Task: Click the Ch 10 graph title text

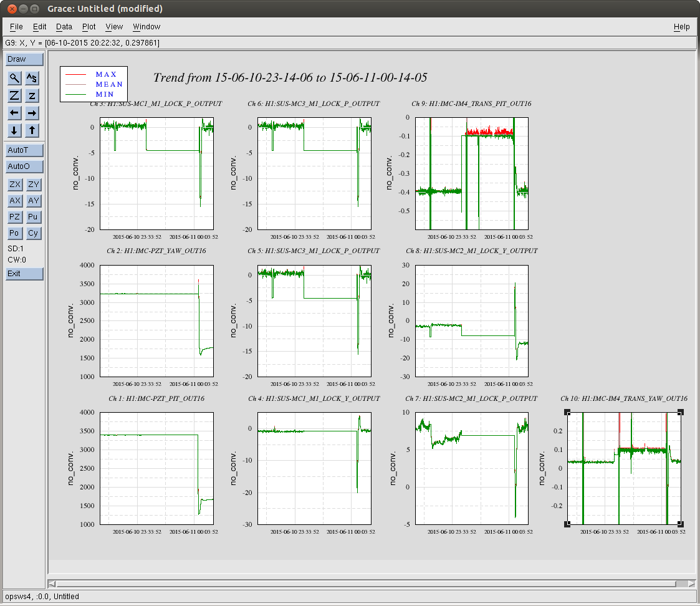Action: click(x=624, y=398)
